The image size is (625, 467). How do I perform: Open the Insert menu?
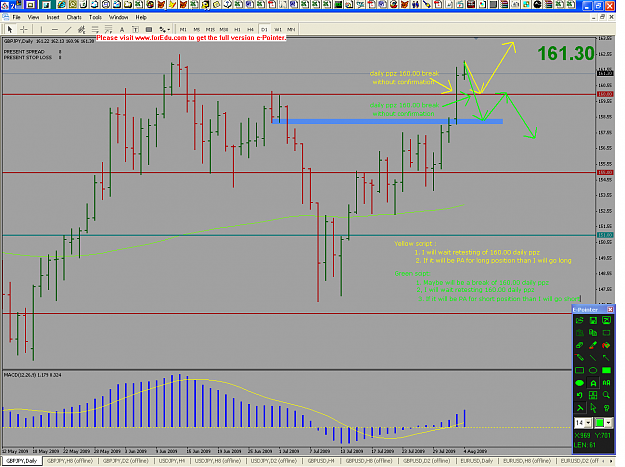click(x=53, y=18)
